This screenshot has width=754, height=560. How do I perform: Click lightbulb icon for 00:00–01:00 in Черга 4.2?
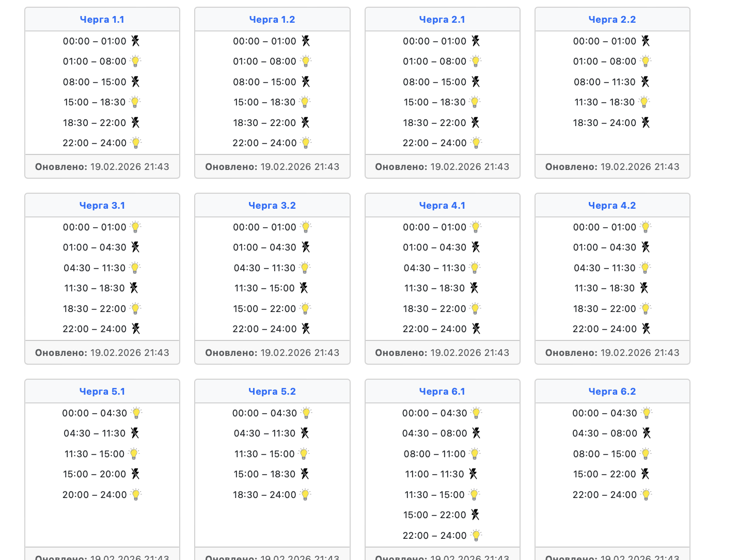tap(646, 227)
